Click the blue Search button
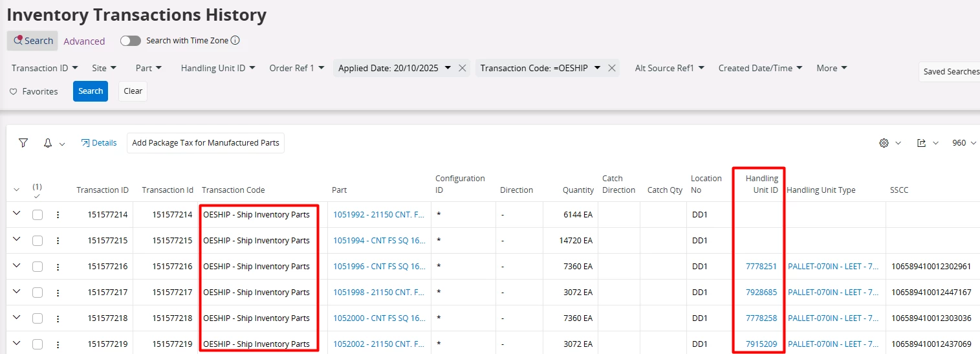Screen dimensions: 980x354 tap(91, 91)
